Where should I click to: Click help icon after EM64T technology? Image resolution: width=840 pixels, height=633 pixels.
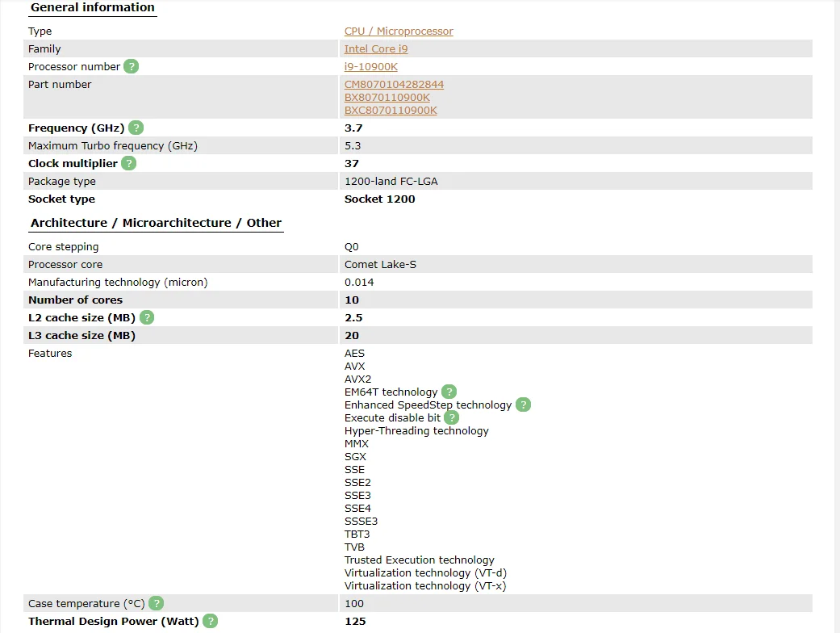pos(449,392)
